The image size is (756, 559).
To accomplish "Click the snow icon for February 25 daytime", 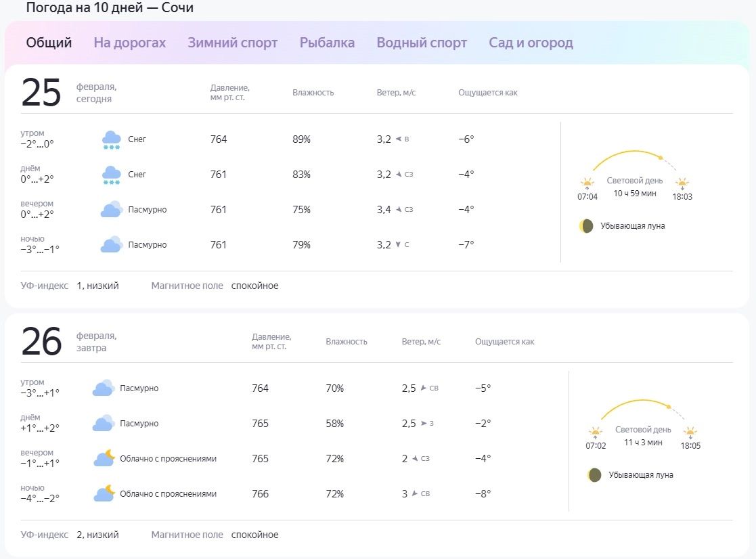I will tap(111, 175).
